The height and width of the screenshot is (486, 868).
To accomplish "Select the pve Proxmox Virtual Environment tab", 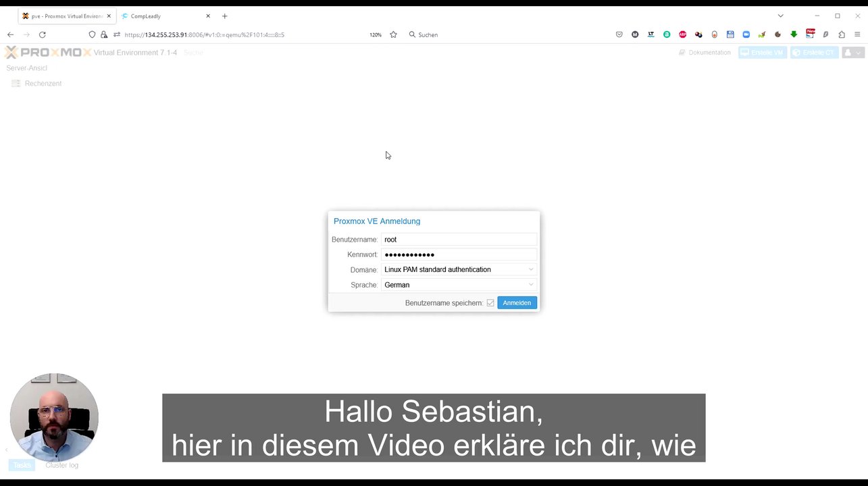I will 66,16.
